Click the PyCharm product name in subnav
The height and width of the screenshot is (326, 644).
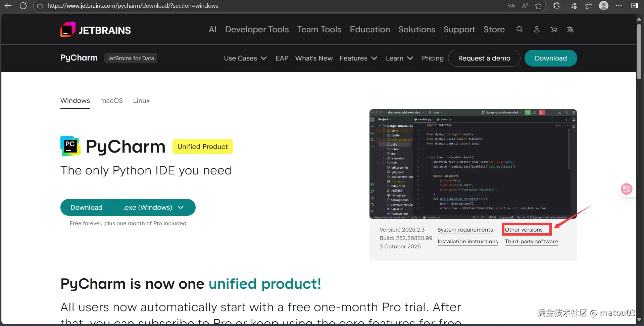click(79, 58)
